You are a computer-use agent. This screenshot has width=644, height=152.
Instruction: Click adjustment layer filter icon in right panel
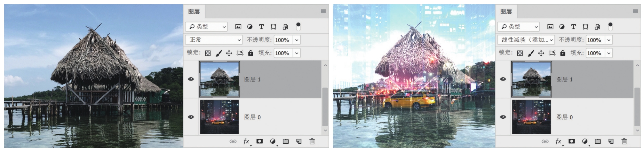tap(562, 27)
